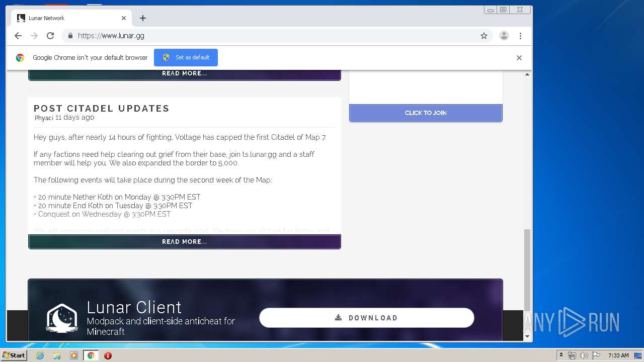The image size is (644, 362).
Task: Click the Lunar Client moon logo
Action: pos(62,318)
